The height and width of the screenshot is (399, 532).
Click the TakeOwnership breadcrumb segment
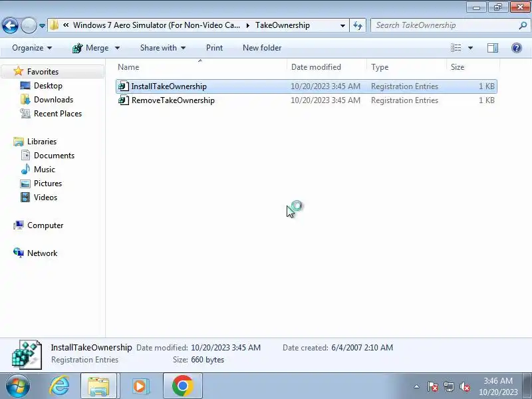tap(282, 25)
